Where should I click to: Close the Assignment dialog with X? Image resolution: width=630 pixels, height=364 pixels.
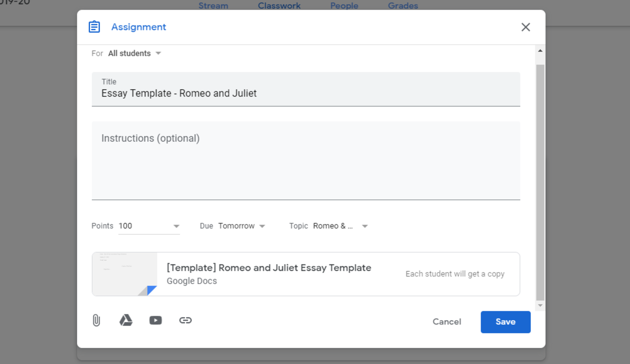pyautogui.click(x=525, y=27)
